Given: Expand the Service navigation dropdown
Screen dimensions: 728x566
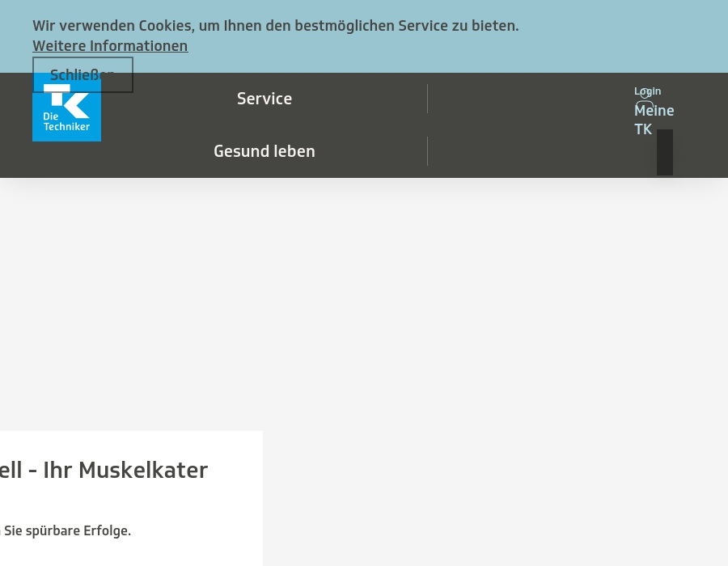Looking at the screenshot, I should tap(265, 98).
